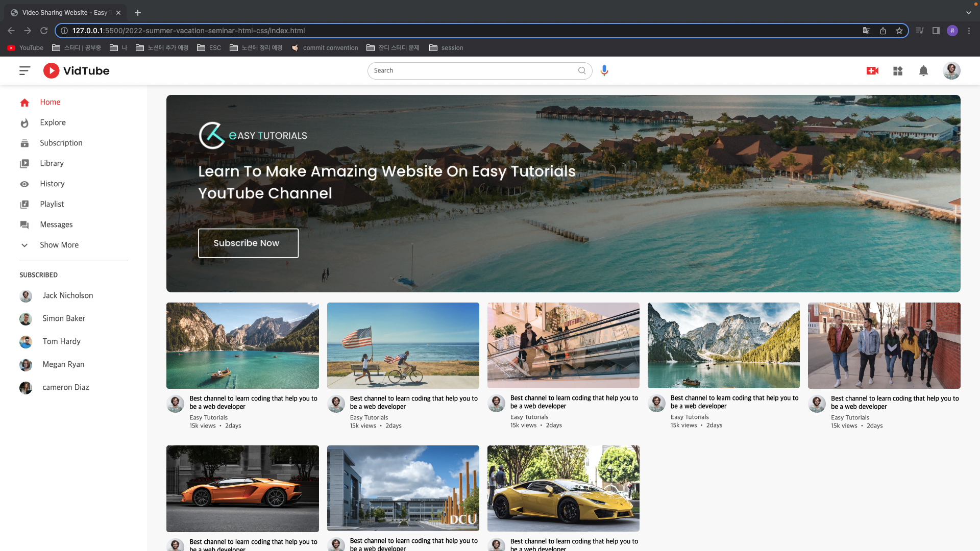The image size is (980, 551).
Task: Click the VidTube logo
Action: point(77,71)
